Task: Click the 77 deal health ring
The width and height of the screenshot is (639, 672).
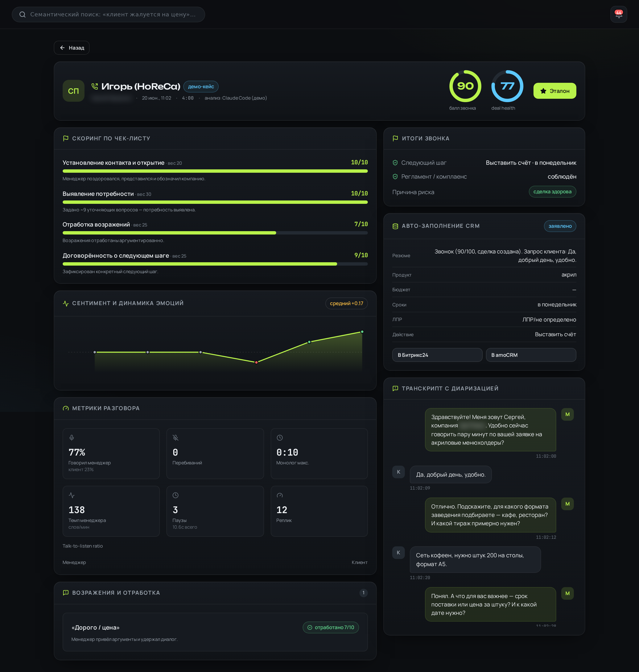Action: (507, 86)
